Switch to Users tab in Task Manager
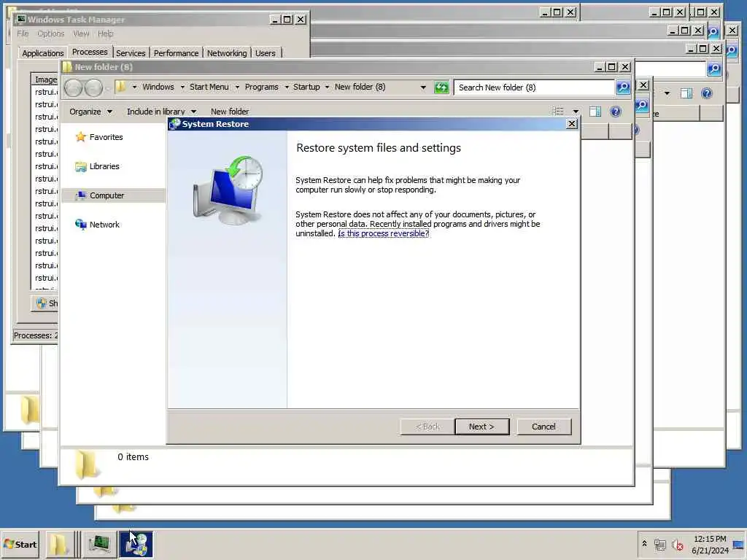Screen dimensions: 747x560 click(x=266, y=52)
